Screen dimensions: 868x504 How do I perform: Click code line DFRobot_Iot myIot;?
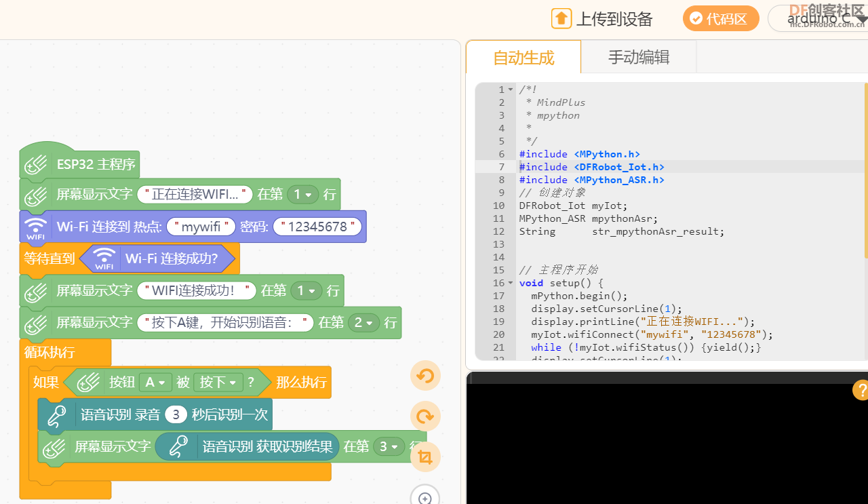pos(574,206)
